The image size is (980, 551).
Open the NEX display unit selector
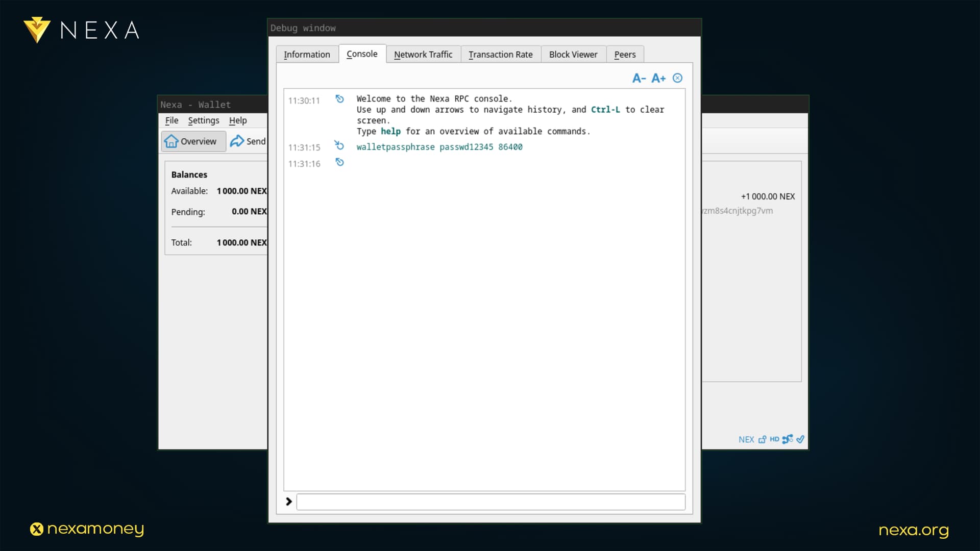pyautogui.click(x=746, y=439)
